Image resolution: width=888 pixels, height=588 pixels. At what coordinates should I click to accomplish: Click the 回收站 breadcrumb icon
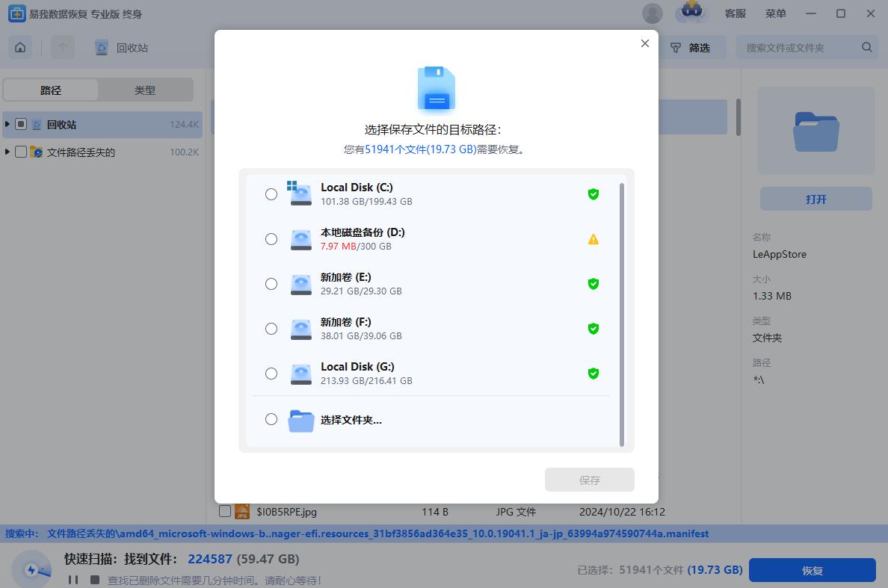[x=101, y=47]
